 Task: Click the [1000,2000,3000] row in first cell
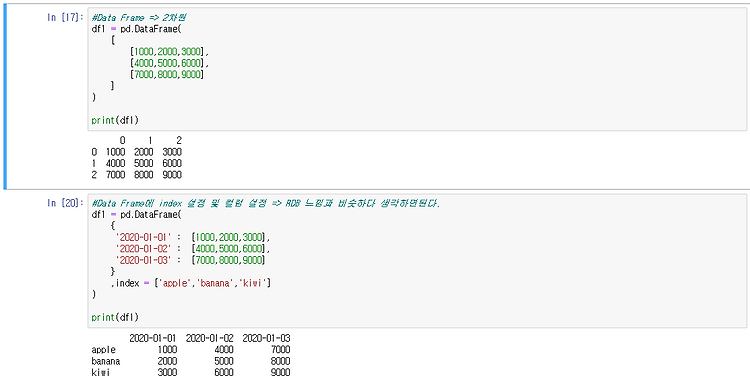point(169,51)
